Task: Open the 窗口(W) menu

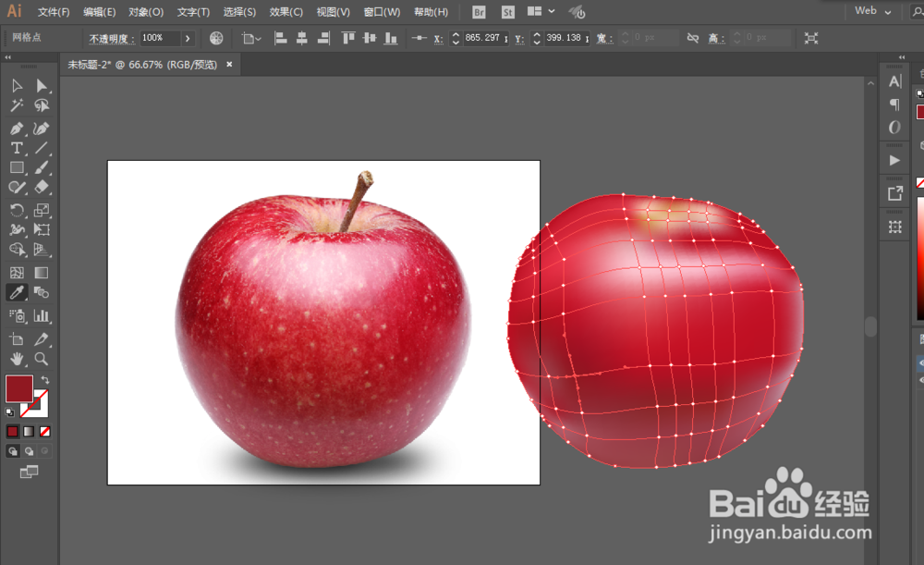Action: (382, 12)
